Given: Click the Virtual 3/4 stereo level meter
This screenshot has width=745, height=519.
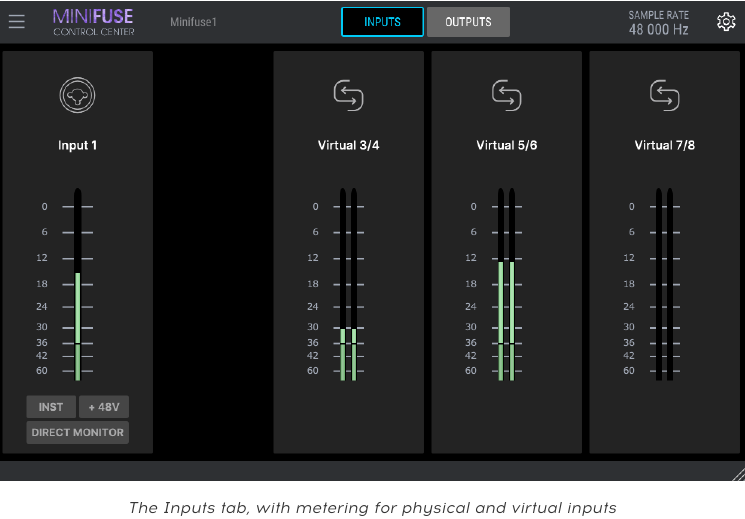Looking at the screenshot, I should (x=348, y=284).
